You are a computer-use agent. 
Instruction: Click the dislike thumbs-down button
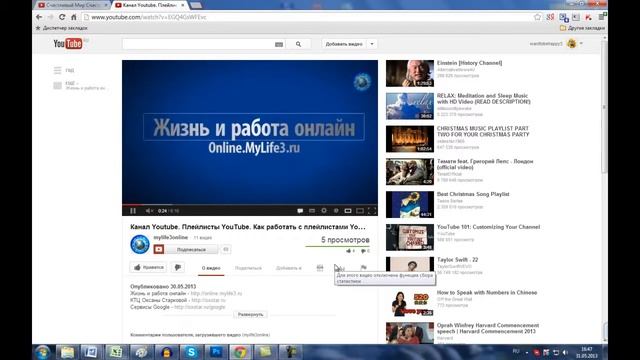click(178, 267)
